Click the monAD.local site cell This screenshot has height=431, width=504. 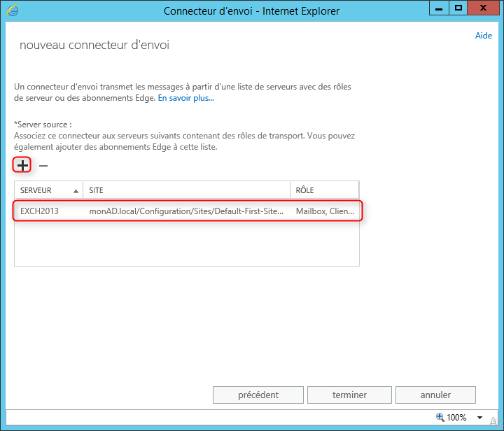click(x=186, y=211)
